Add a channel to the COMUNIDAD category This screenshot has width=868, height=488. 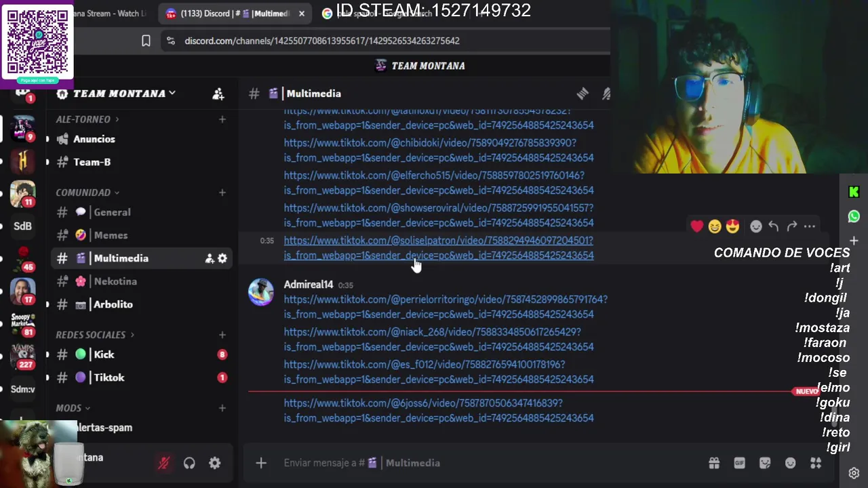(222, 192)
